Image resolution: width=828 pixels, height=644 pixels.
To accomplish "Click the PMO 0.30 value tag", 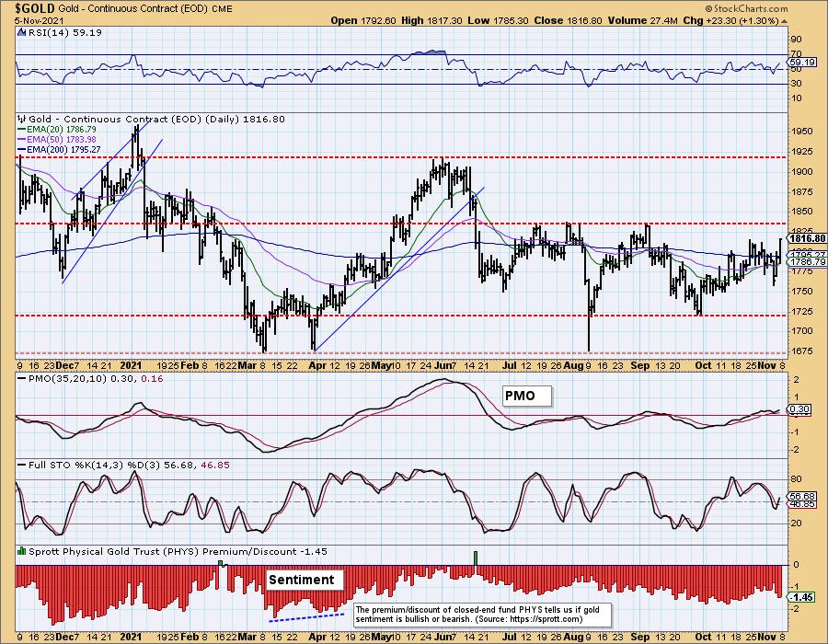I will coord(799,409).
